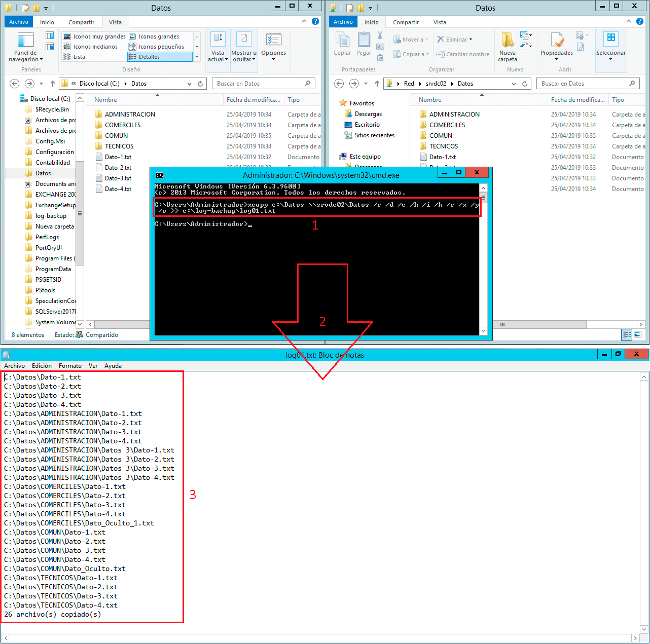
Task: Enable Iconos grandes view mode
Action: [x=158, y=36]
